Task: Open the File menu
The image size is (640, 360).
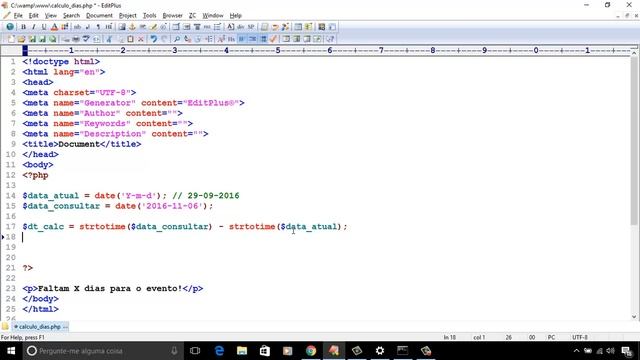Action: (18, 16)
